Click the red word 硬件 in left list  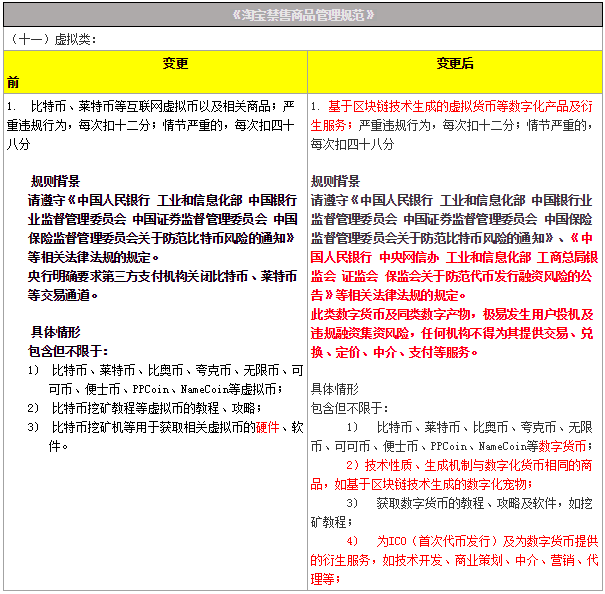click(267, 427)
